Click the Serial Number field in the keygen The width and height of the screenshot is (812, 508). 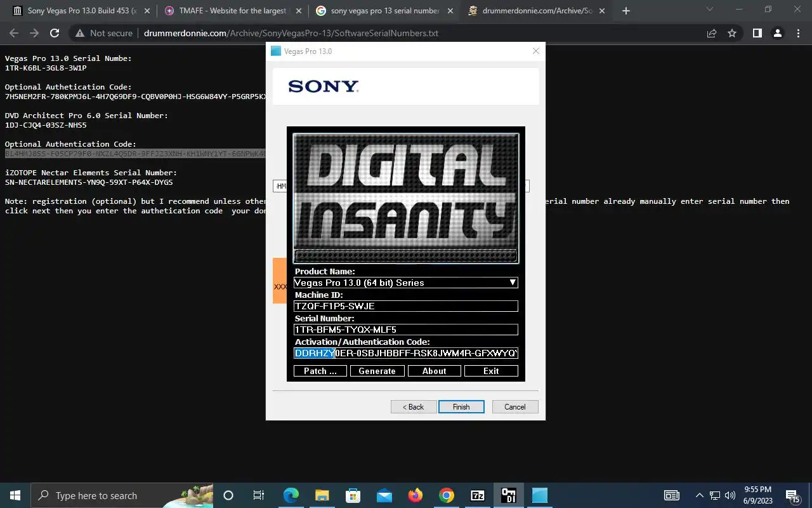tap(406, 330)
